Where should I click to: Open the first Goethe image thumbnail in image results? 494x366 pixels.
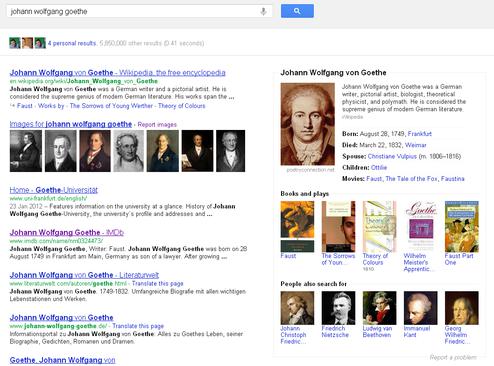click(26, 151)
